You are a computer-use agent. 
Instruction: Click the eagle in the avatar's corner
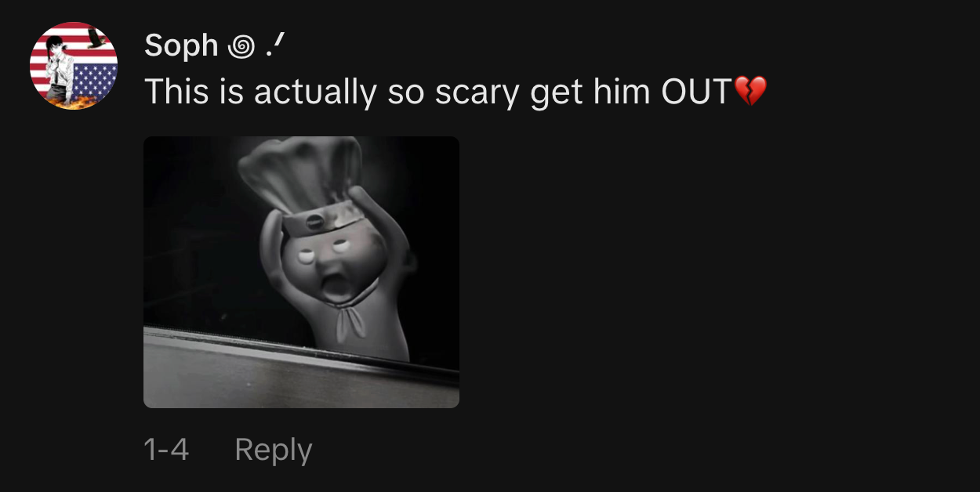pos(97,38)
